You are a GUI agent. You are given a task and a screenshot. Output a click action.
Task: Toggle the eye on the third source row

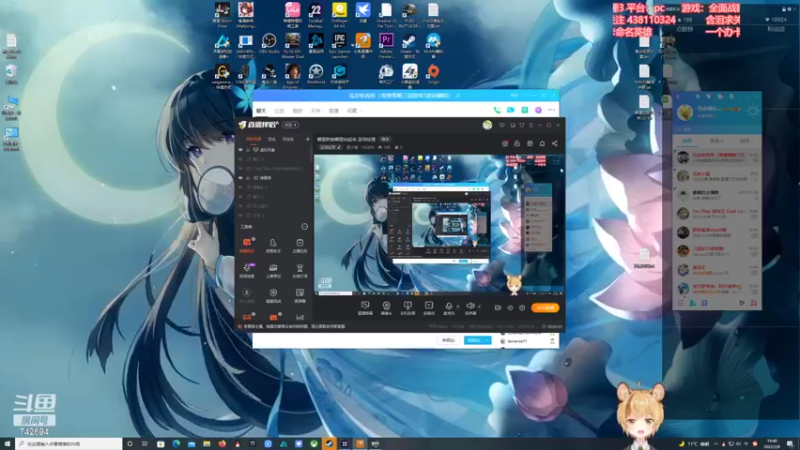click(240, 168)
